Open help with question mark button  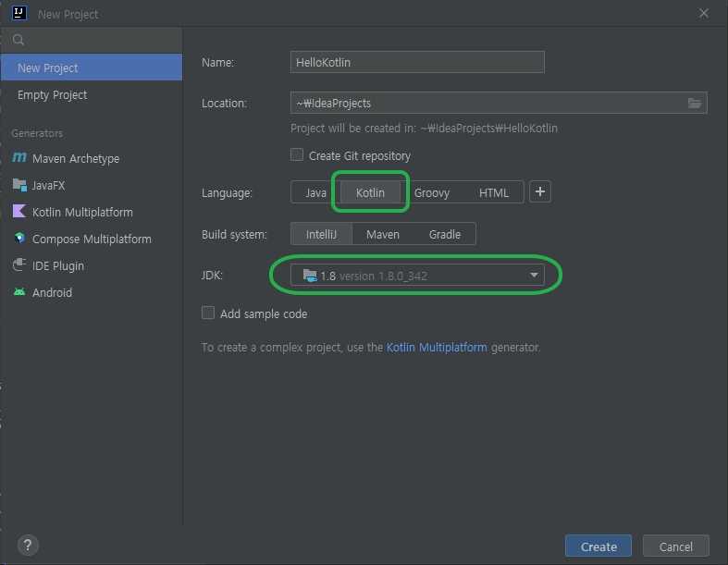coord(28,545)
